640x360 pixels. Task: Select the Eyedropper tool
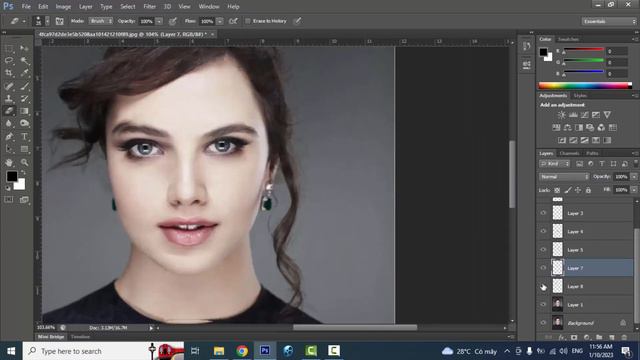(24, 73)
